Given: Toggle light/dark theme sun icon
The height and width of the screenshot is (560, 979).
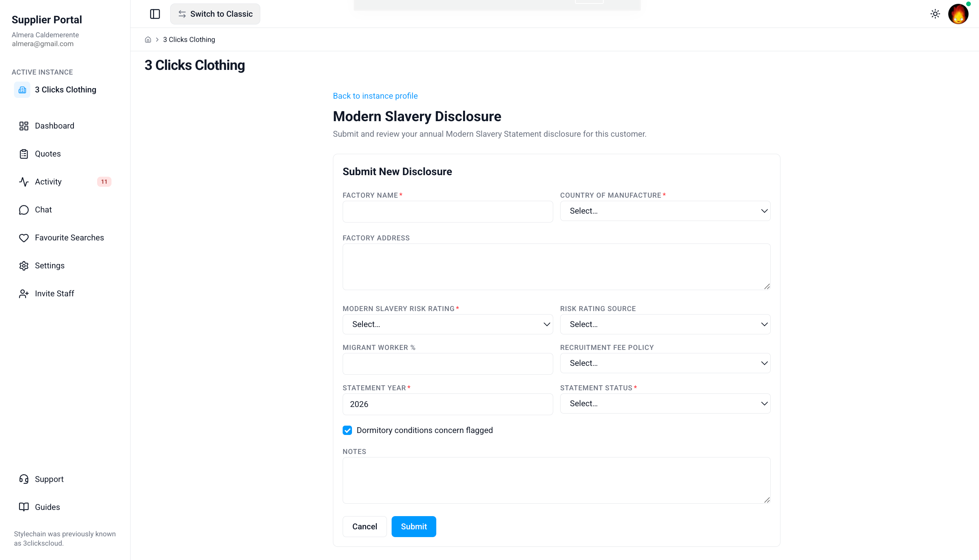Looking at the screenshot, I should pos(935,14).
